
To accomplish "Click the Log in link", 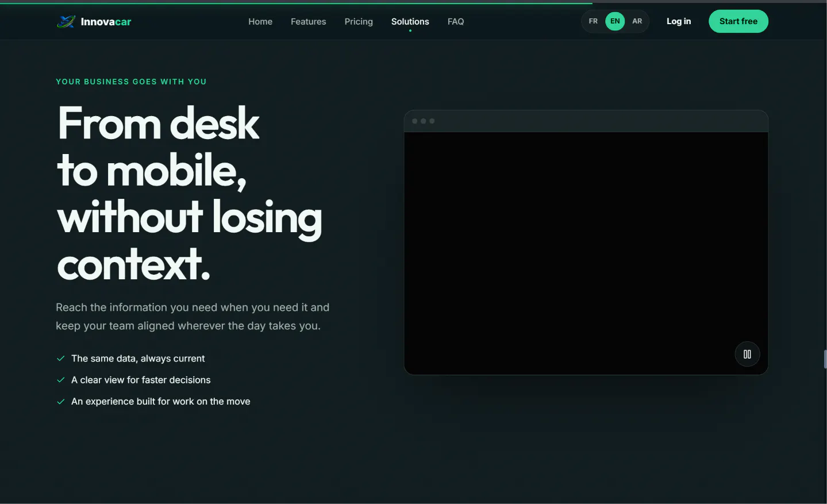I will (679, 21).
